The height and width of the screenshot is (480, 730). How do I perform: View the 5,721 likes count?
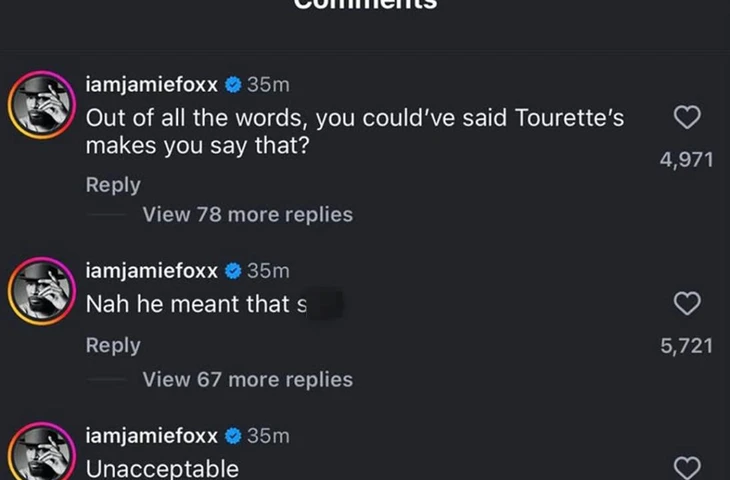(x=686, y=345)
